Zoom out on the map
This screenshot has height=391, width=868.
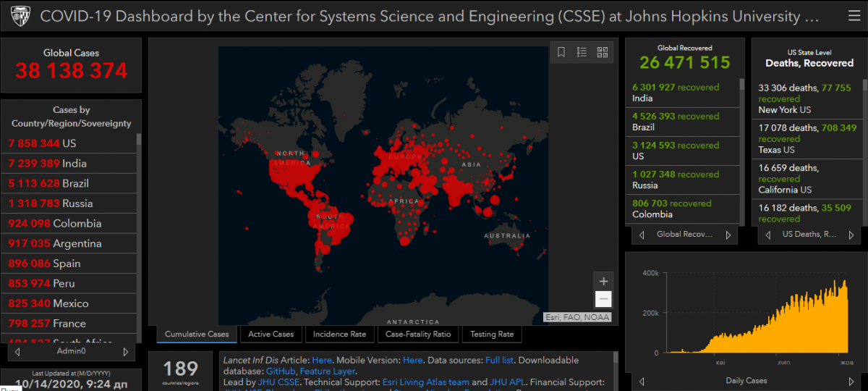point(604,299)
